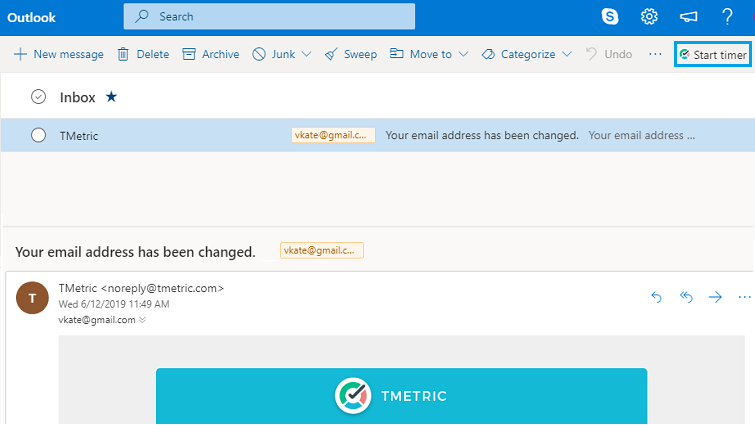Click Undo in the toolbar
The height and width of the screenshot is (425, 755).
609,54
